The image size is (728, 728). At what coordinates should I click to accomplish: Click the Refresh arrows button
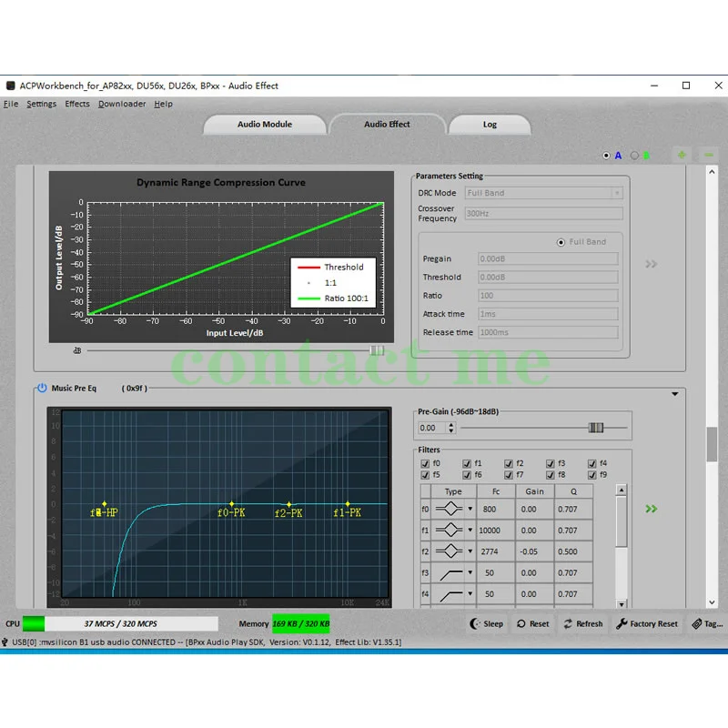[x=582, y=623]
